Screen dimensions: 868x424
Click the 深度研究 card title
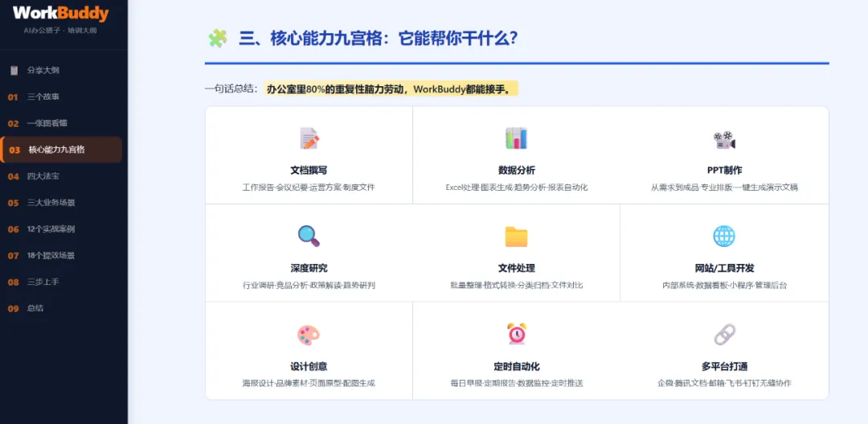[x=309, y=268]
